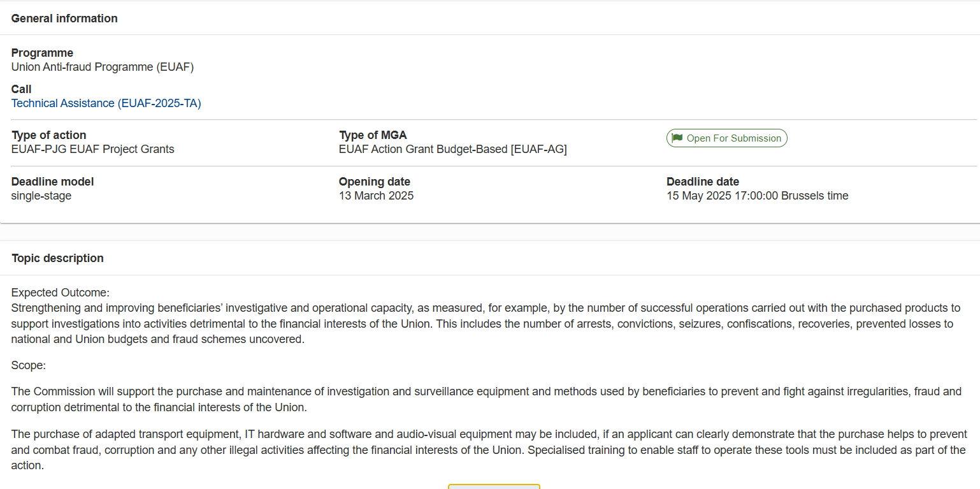Open the Technical Assistance (EUAF-2025-TA) call link
Image resolution: width=980 pixels, height=489 pixels.
tap(106, 103)
